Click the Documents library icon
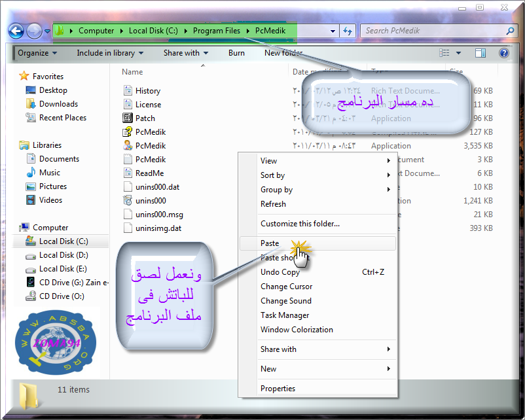This screenshot has width=525, height=420. pyautogui.click(x=31, y=158)
